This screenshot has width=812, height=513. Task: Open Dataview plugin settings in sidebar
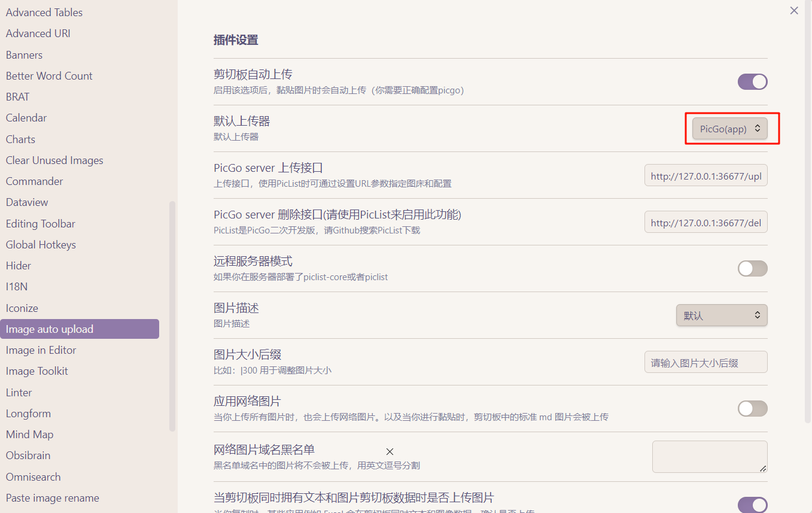point(27,202)
